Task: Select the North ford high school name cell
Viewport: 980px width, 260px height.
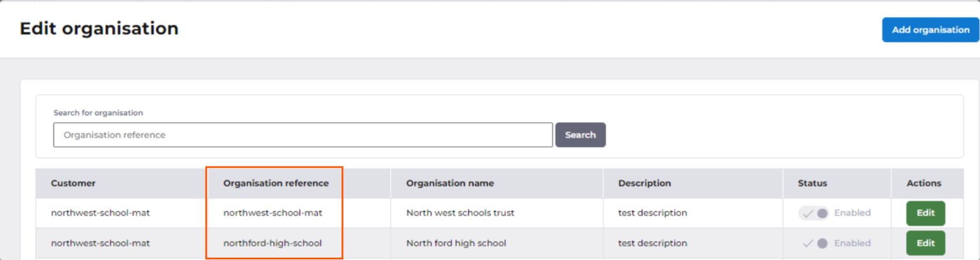Action: tap(456, 243)
